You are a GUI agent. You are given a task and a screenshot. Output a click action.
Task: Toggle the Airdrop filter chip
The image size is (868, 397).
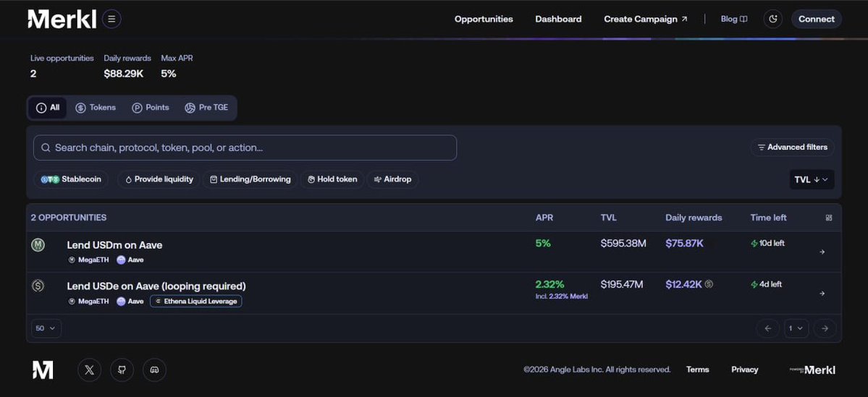click(392, 179)
